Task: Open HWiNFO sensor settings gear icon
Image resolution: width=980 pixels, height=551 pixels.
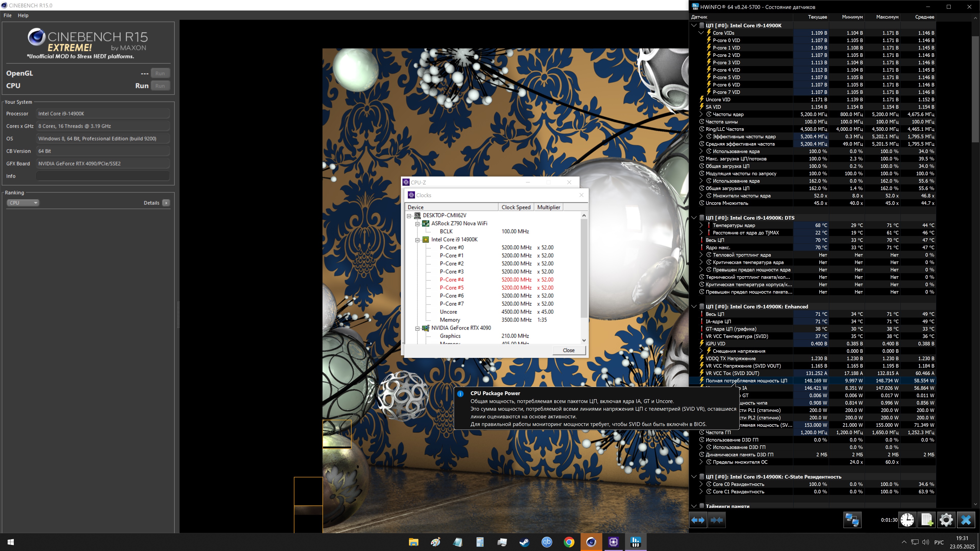Action: 946,520
